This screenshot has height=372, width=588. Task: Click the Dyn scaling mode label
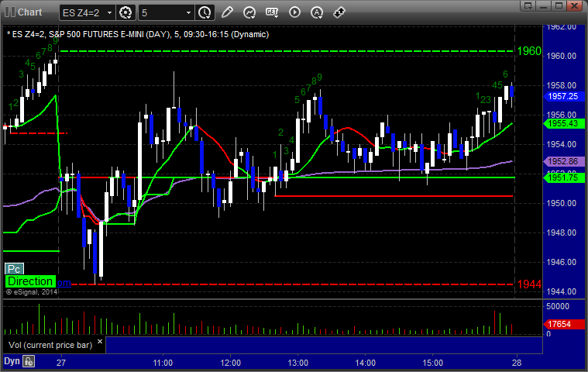[x=11, y=361]
